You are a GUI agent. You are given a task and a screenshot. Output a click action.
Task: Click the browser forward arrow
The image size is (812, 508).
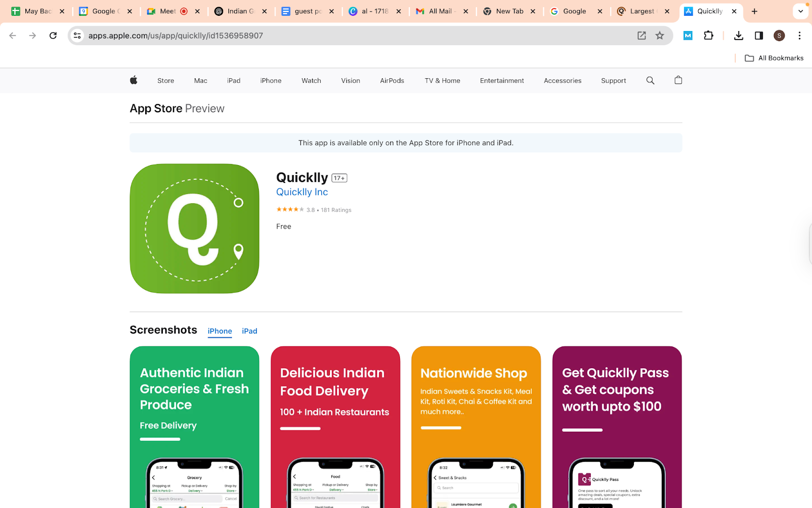pos(32,36)
